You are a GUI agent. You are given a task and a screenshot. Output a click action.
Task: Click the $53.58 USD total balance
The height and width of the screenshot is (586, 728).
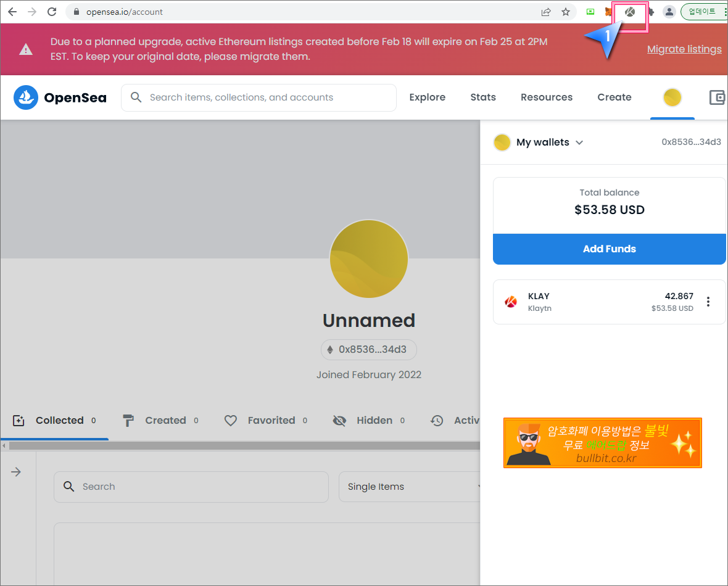point(609,210)
